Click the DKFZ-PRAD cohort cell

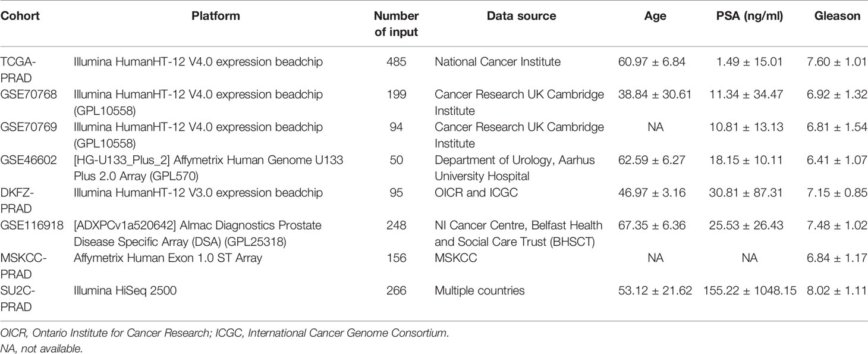pyautogui.click(x=16, y=200)
